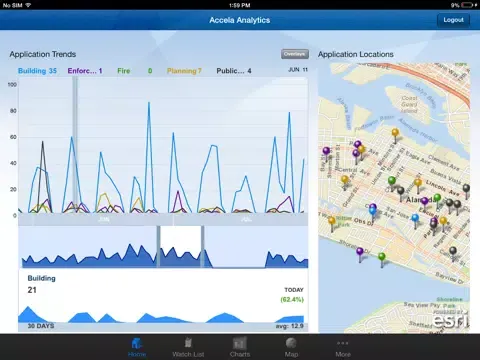Open the Charts tab
Screen dimensions: 480x360
coord(240,347)
